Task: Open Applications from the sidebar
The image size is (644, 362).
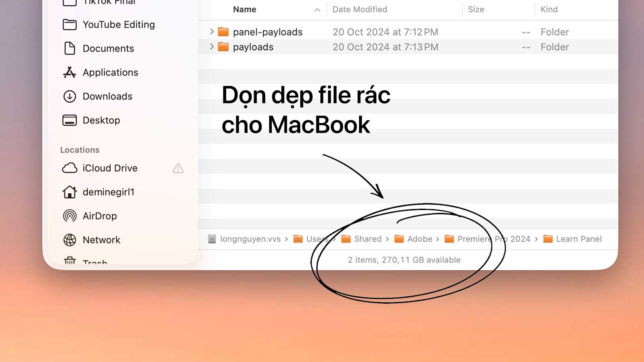Action: click(110, 72)
